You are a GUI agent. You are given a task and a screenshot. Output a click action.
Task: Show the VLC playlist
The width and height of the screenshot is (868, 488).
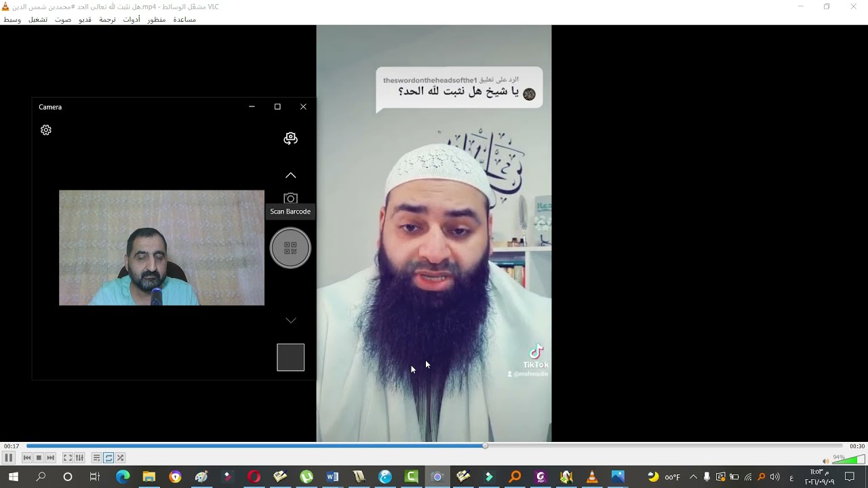tap(96, 458)
